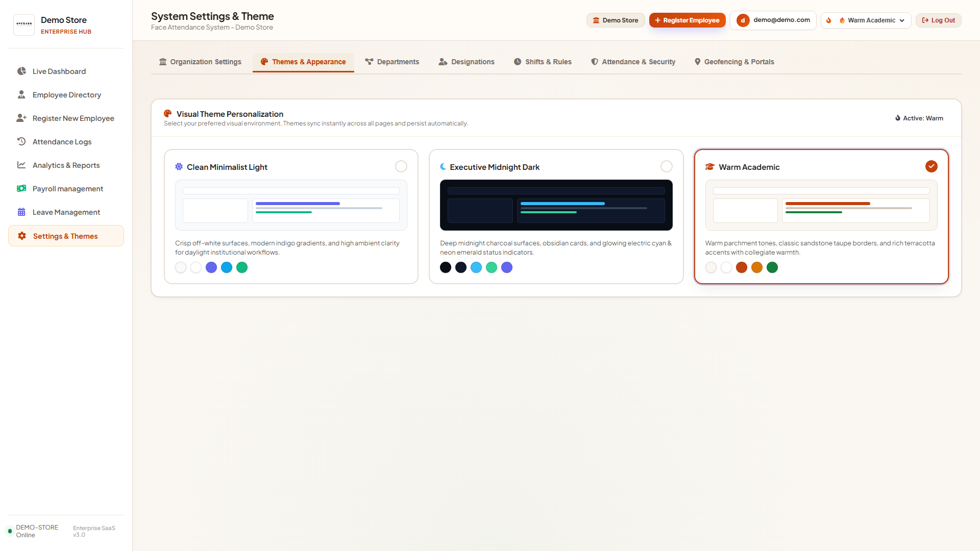Expand the Warm Academic theme dropdown
980x551 pixels.
tap(872, 20)
